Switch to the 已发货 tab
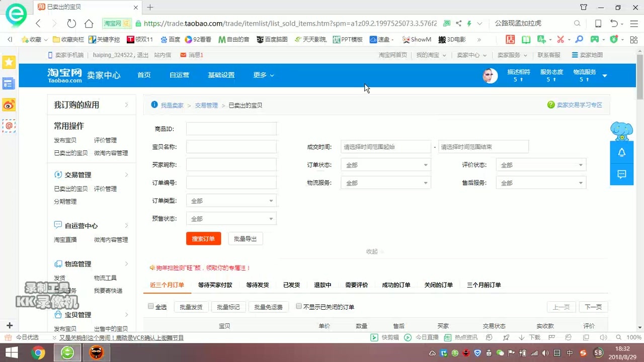This screenshot has height=362, width=644. pos(292,285)
